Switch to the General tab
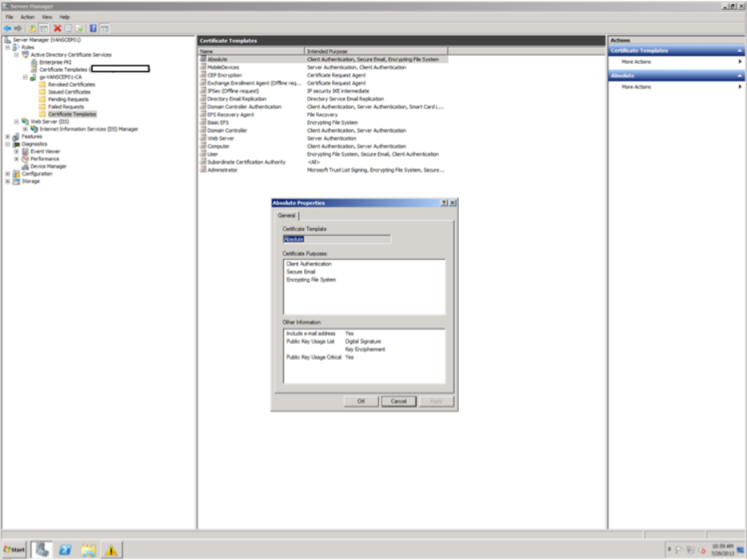The height and width of the screenshot is (560, 747). pos(286,215)
